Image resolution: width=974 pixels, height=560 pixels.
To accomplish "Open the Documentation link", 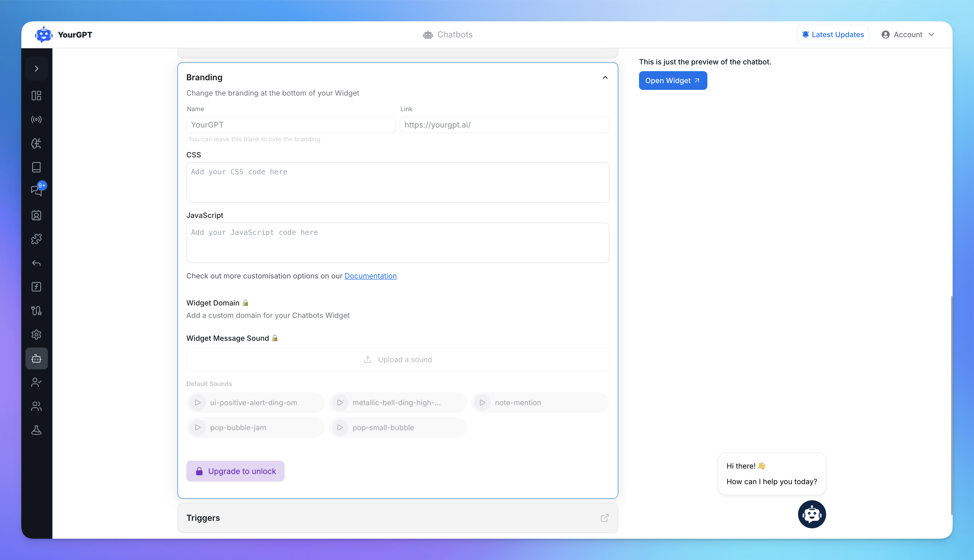I will (x=371, y=276).
